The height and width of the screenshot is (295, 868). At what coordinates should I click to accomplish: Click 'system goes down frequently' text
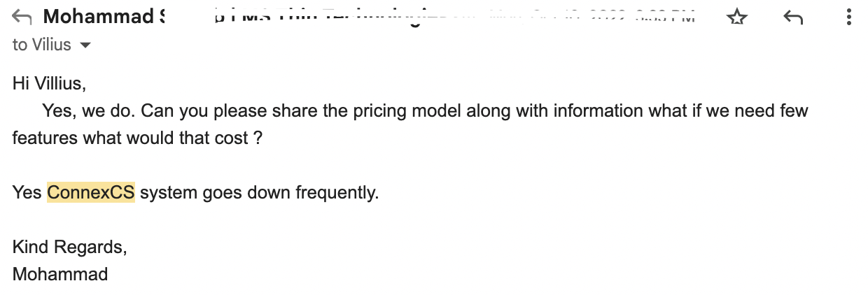coord(259,192)
